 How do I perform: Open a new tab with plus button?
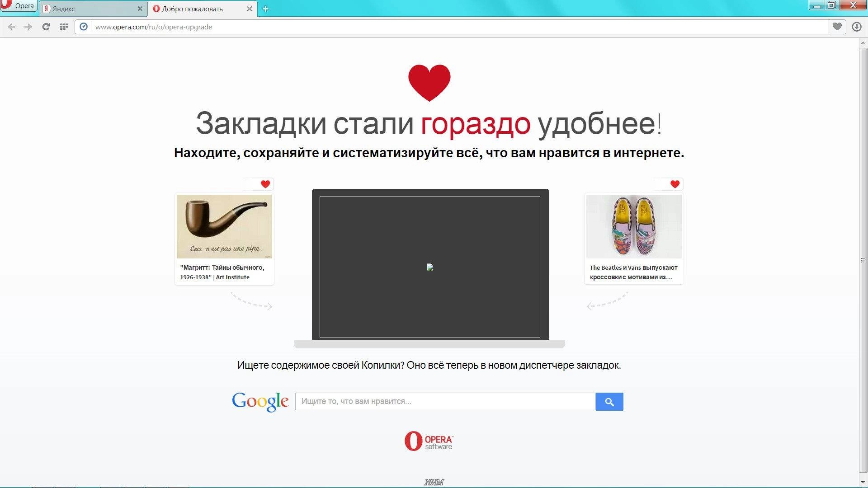(265, 9)
